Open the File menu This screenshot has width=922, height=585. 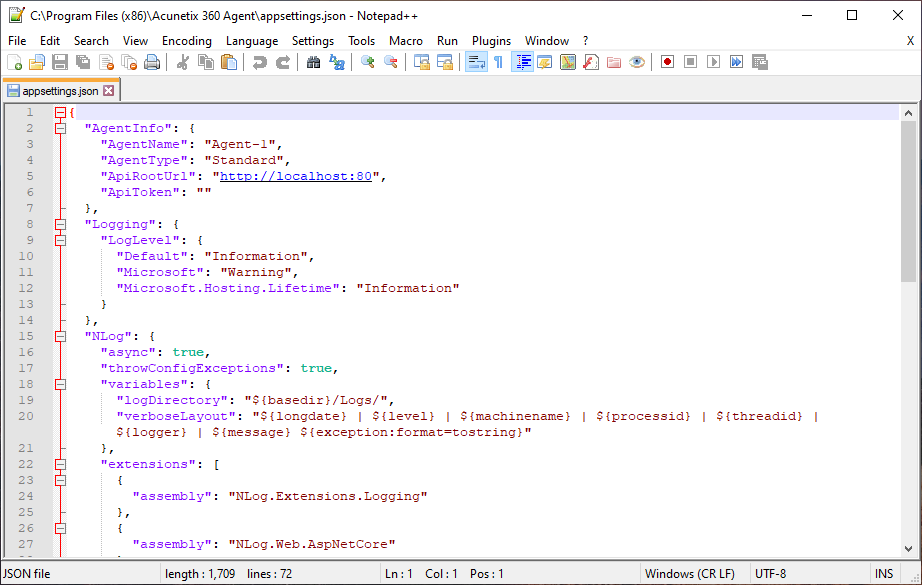17,41
